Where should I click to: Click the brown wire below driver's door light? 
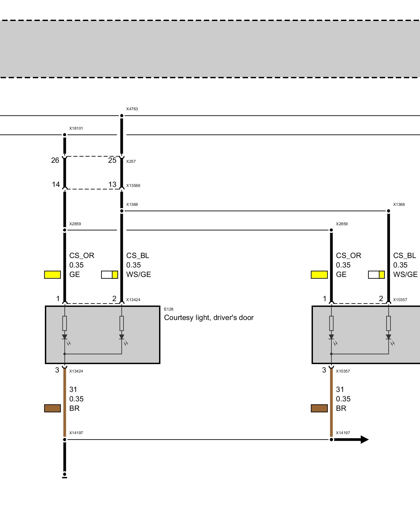[x=65, y=403]
